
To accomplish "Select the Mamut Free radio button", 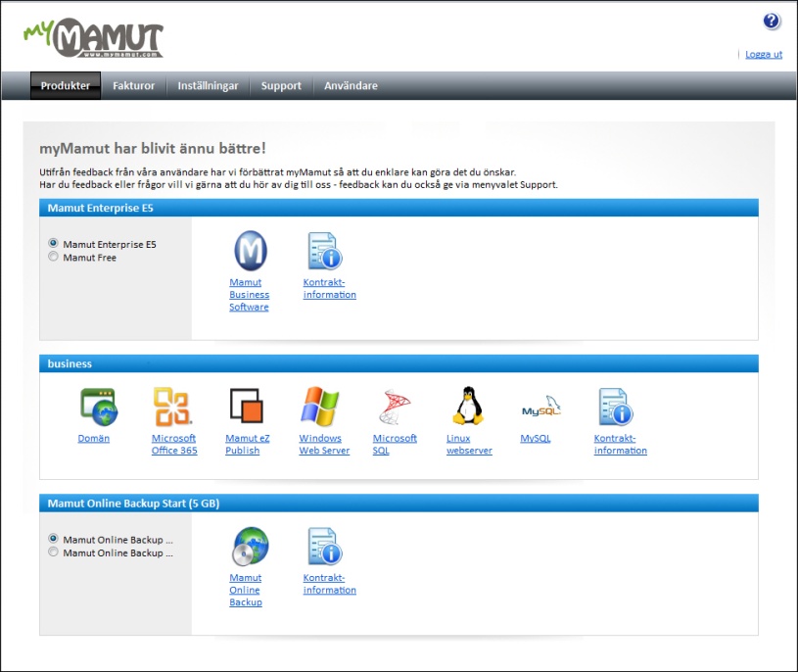I will [x=53, y=257].
